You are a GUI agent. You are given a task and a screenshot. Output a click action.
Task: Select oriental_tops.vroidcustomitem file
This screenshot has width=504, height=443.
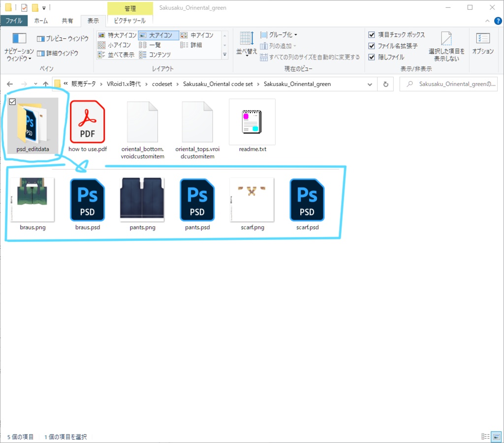pyautogui.click(x=197, y=130)
